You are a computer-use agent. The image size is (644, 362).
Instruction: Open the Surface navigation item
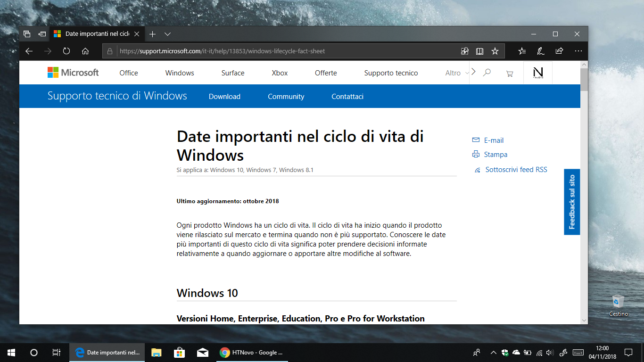coord(233,73)
